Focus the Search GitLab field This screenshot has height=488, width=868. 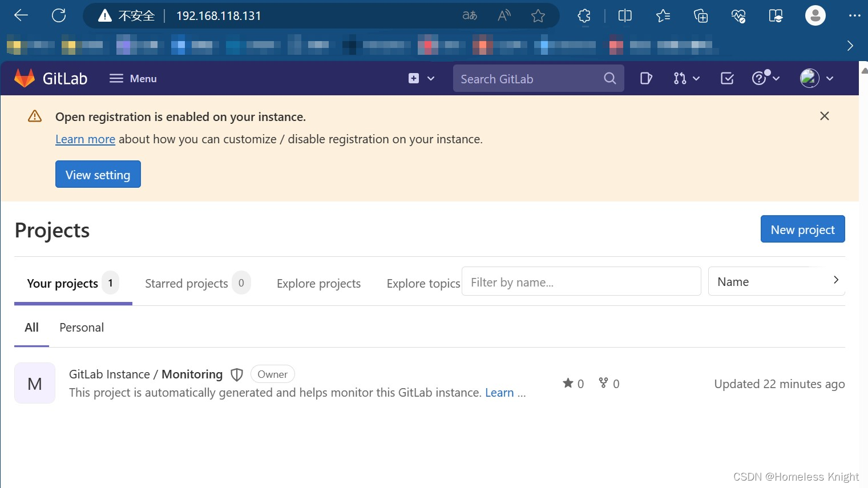[x=538, y=78]
